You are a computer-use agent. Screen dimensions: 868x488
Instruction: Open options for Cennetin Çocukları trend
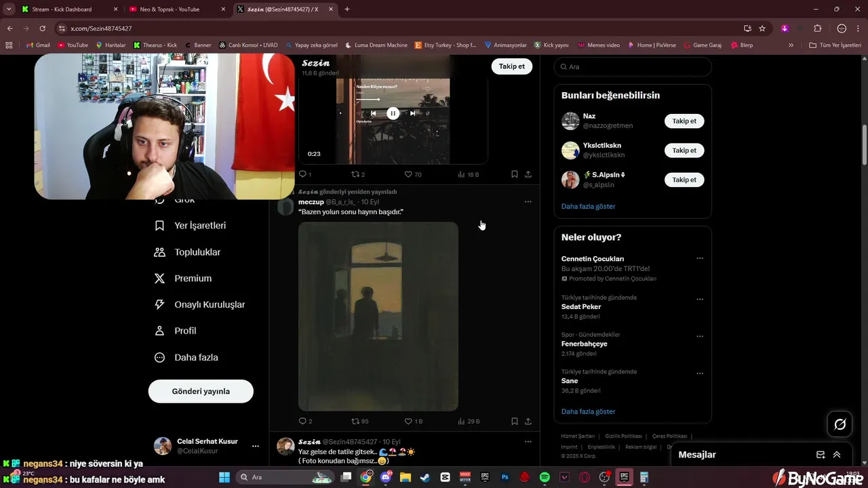point(700,258)
